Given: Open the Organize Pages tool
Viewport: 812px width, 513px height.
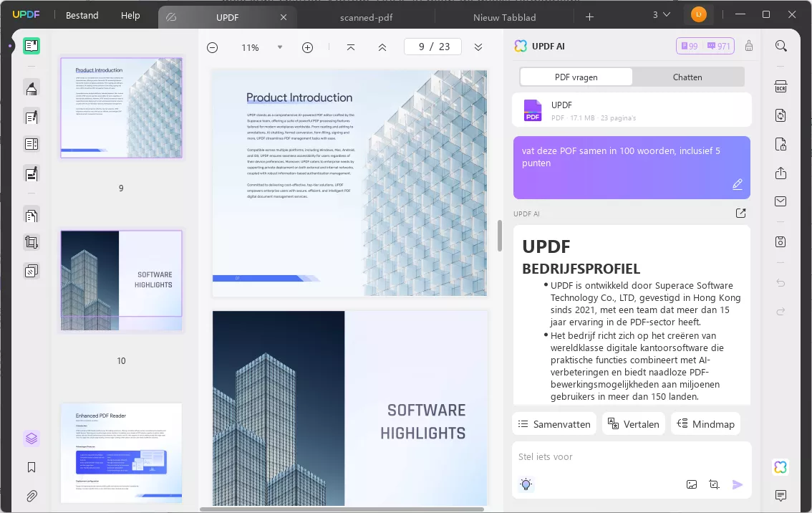Looking at the screenshot, I should [x=32, y=214].
